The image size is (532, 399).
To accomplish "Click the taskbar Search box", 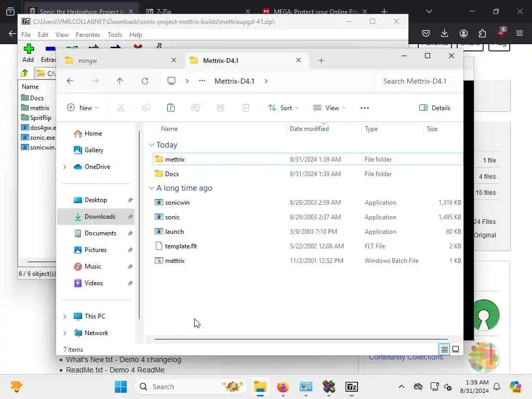I will (190, 387).
